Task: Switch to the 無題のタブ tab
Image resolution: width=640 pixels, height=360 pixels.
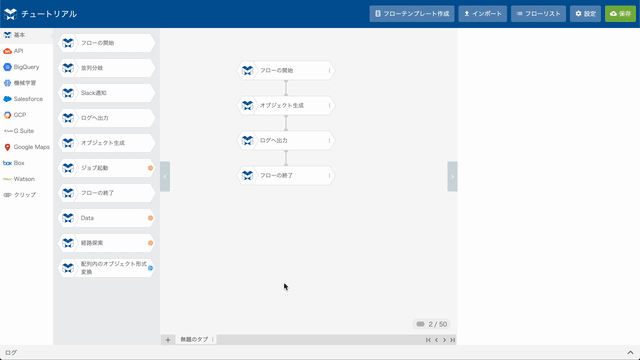Action: tap(194, 339)
